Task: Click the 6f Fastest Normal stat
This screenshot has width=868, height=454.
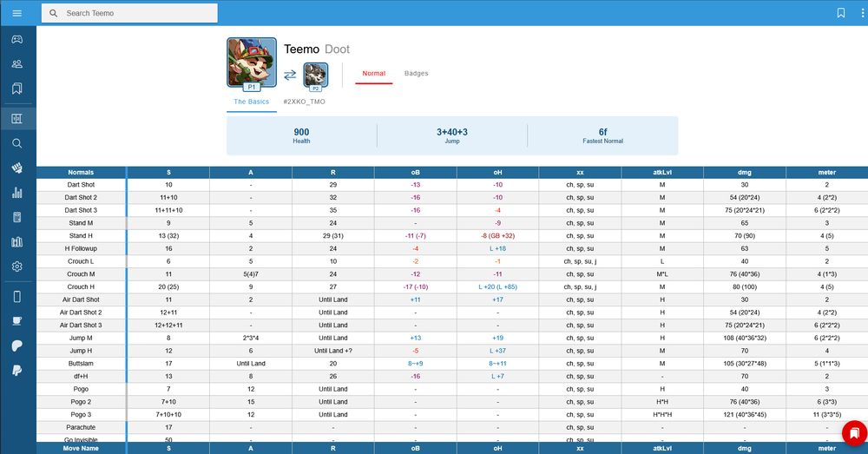Action: click(602, 135)
